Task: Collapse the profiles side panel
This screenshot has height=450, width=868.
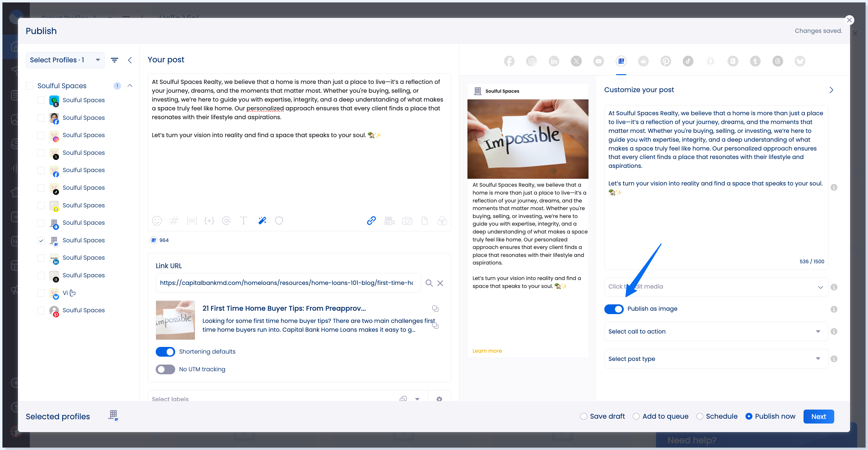Action: coord(130,60)
